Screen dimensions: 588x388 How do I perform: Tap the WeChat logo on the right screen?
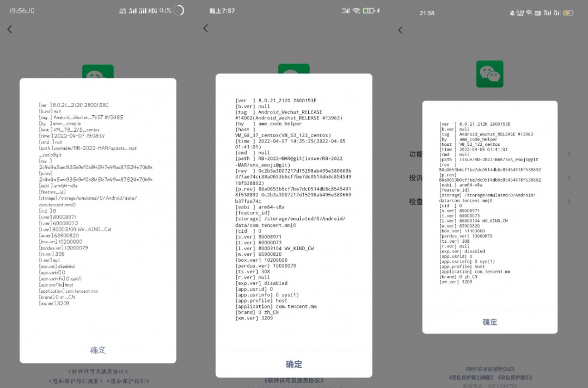pyautogui.click(x=489, y=74)
